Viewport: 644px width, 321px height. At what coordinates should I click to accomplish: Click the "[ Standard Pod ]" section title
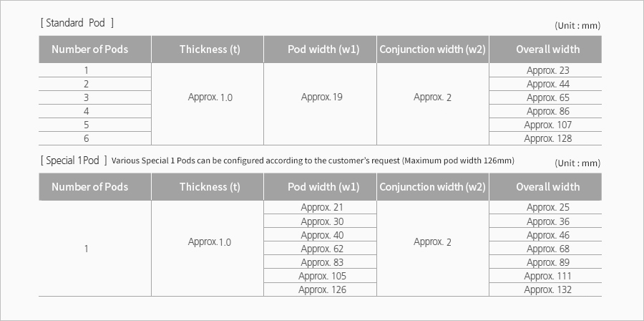(x=77, y=23)
